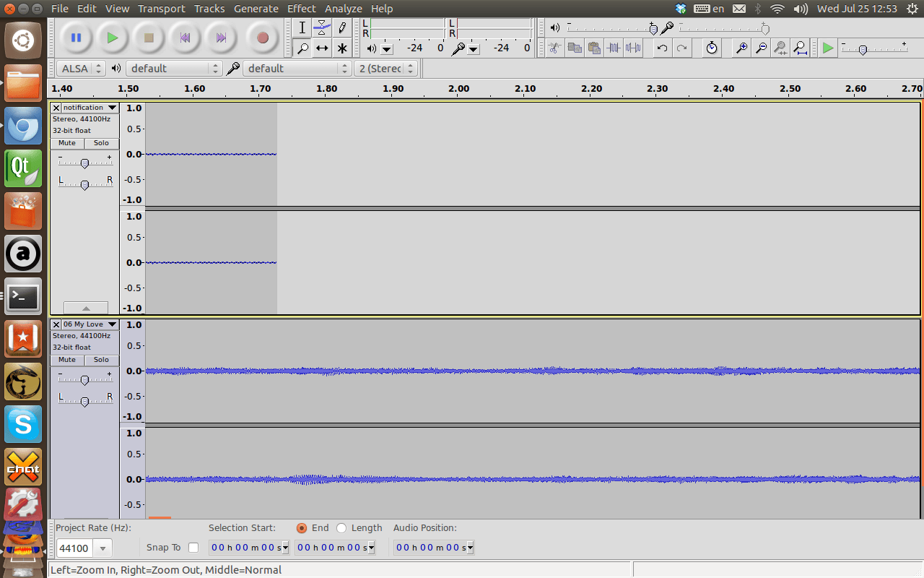
Task: Solo the notification track
Action: (101, 143)
